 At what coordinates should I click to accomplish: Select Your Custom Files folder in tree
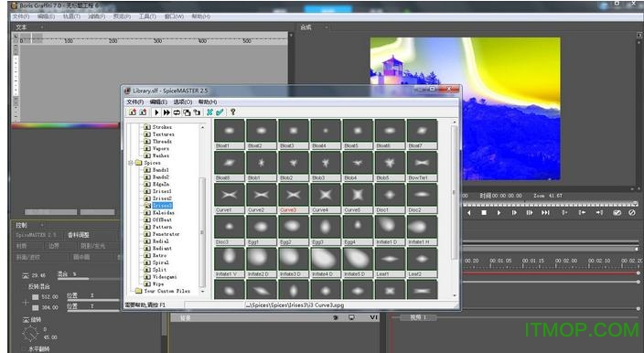pos(166,291)
